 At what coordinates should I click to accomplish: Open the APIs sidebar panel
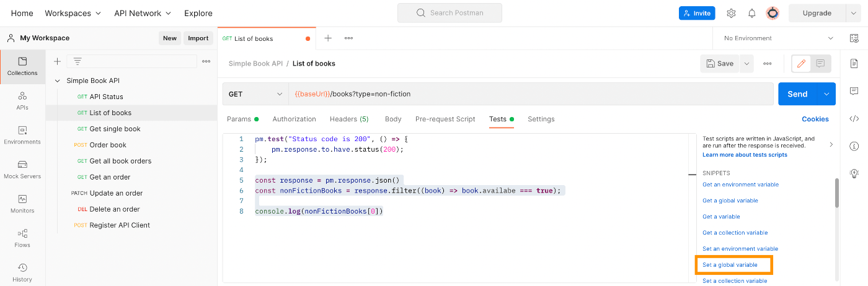pos(22,101)
